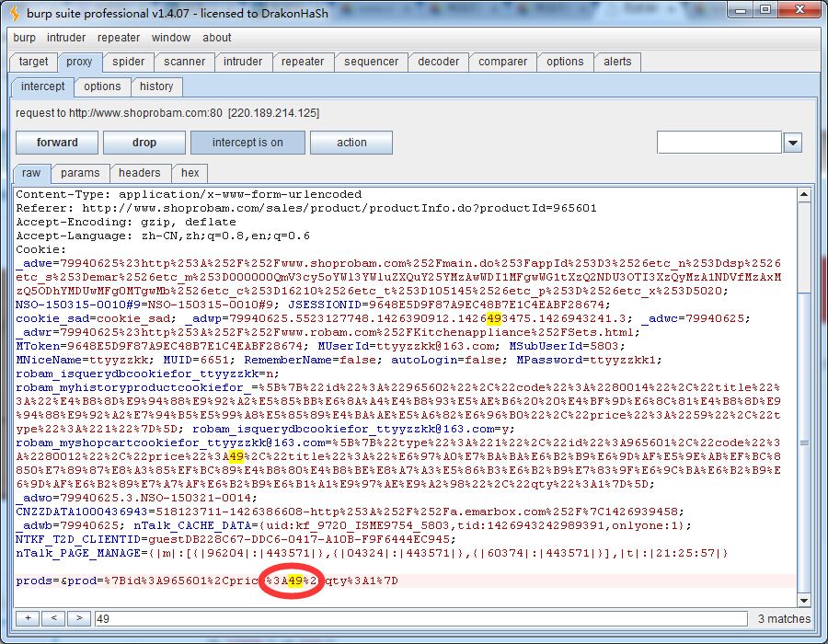Drop the intercepted request
The height and width of the screenshot is (644, 828).
point(144,143)
